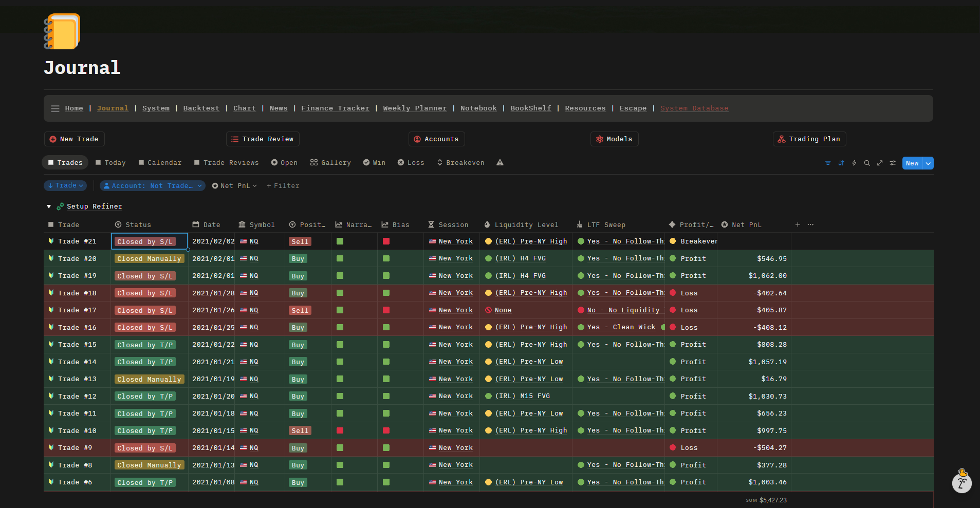Open the Finance Tracker navigation link
Image resolution: width=980 pixels, height=508 pixels.
(335, 108)
